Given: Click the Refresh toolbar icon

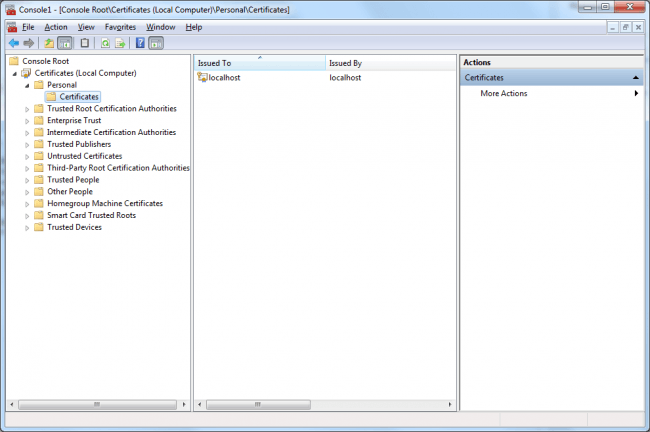Looking at the screenshot, I should pyautogui.click(x=104, y=43).
